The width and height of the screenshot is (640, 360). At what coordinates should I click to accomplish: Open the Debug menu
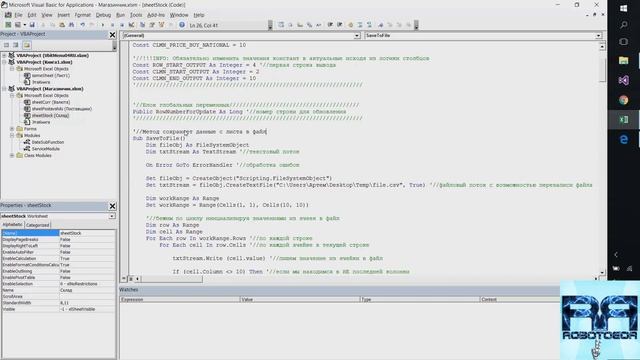pos(103,15)
